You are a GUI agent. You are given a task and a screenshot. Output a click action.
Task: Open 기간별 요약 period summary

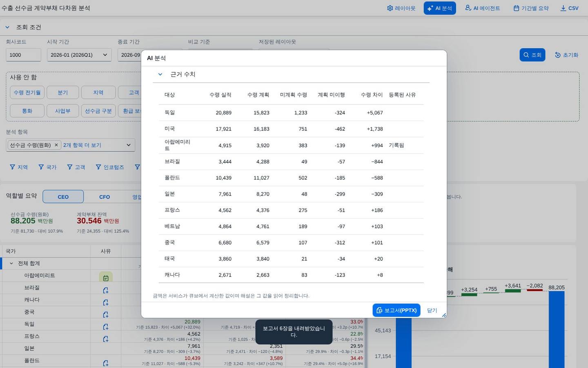pos(531,8)
